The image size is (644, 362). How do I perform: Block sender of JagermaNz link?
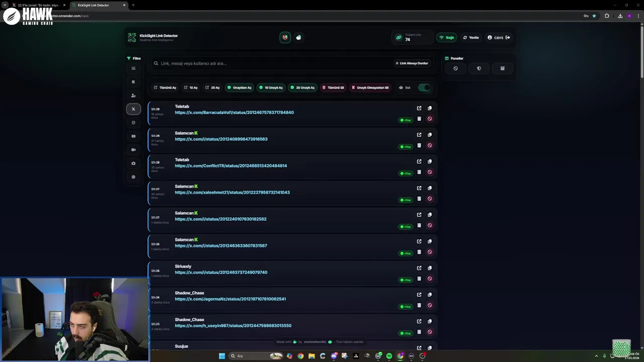(x=430, y=305)
